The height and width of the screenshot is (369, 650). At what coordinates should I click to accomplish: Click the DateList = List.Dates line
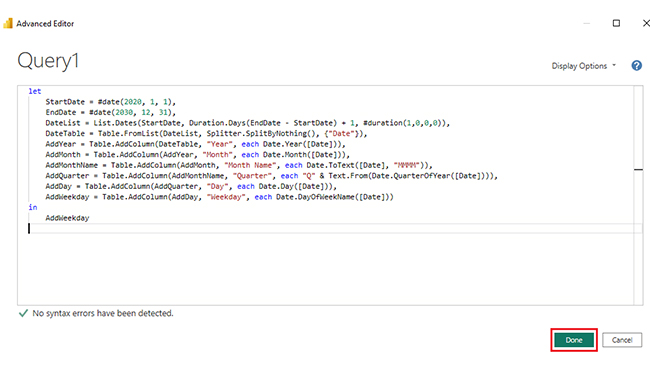coord(248,123)
